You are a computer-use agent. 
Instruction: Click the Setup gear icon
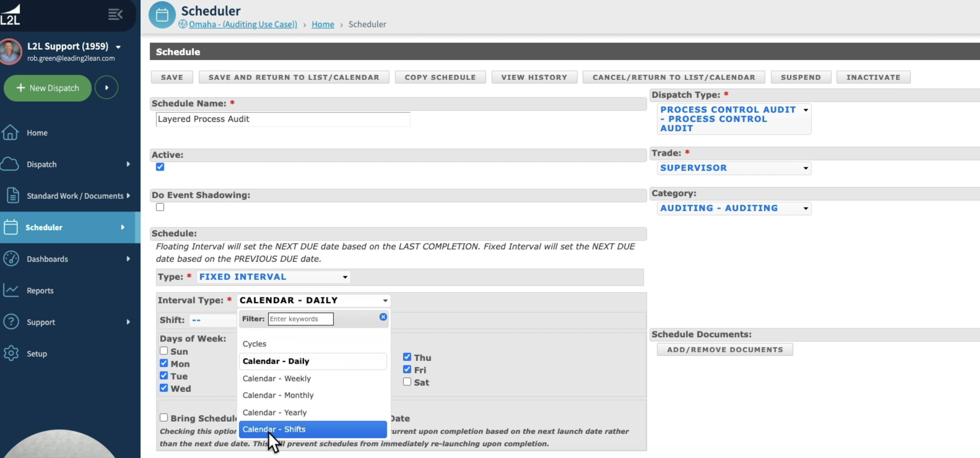pos(11,353)
